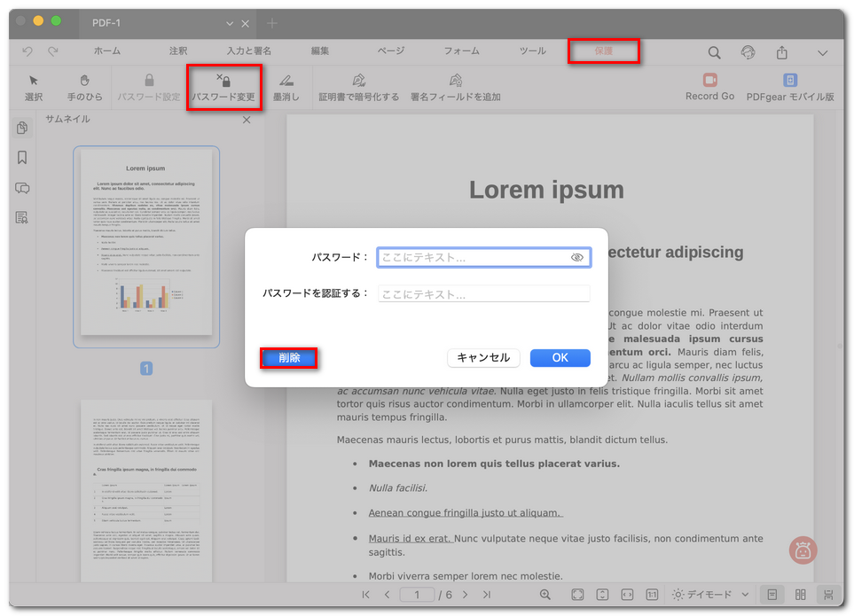Screen dimensions: 854x616
Task: Toggle password visibility with the eye icon
Action: click(x=578, y=257)
